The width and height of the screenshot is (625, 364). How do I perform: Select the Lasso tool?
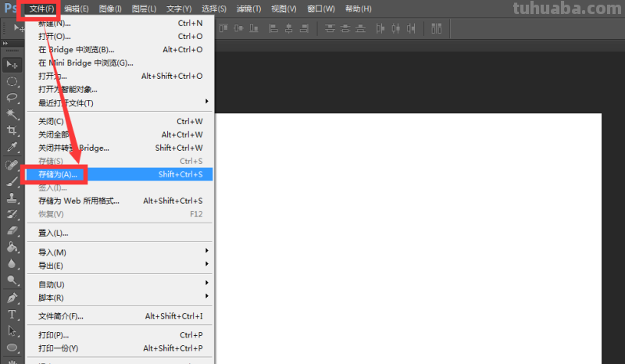(12, 97)
